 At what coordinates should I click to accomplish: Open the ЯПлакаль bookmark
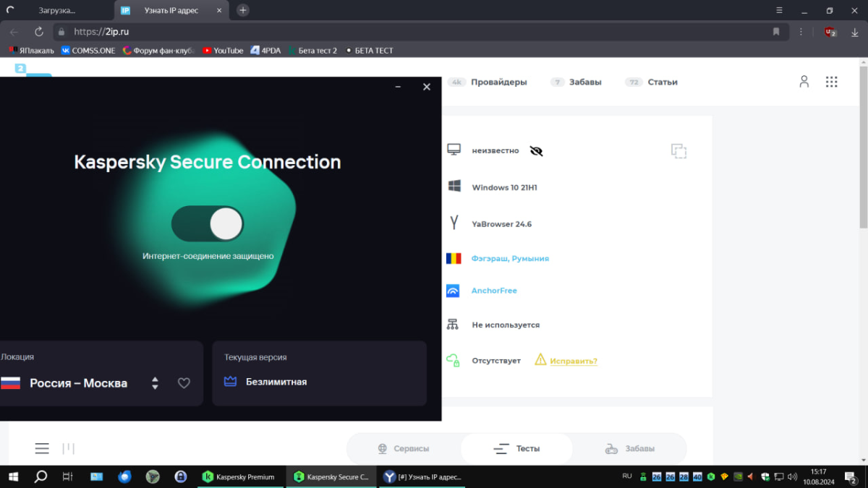point(31,51)
